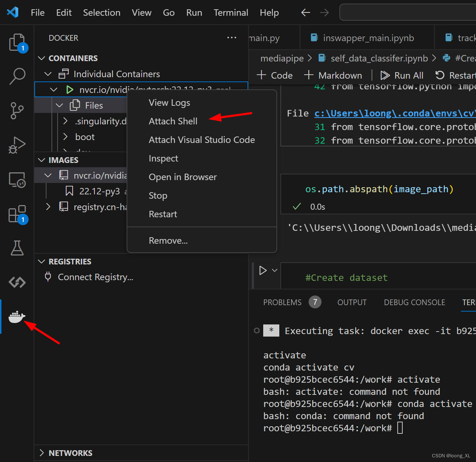Open the Go menu

tap(169, 13)
